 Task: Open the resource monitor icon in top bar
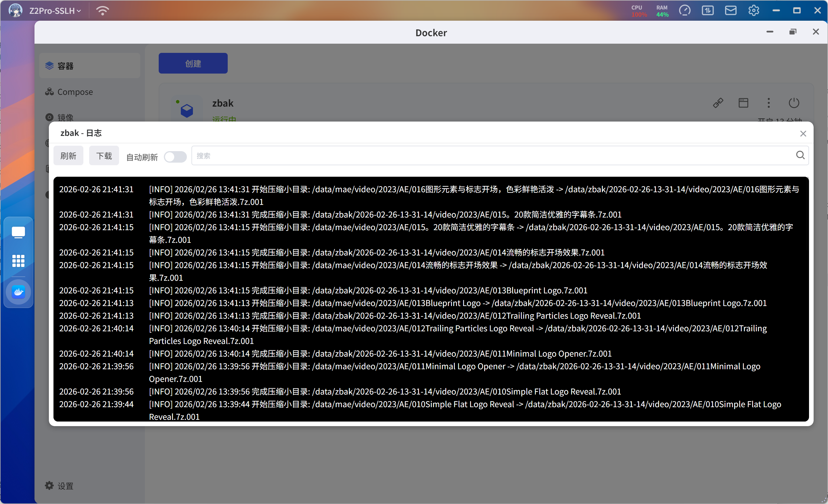(x=707, y=11)
